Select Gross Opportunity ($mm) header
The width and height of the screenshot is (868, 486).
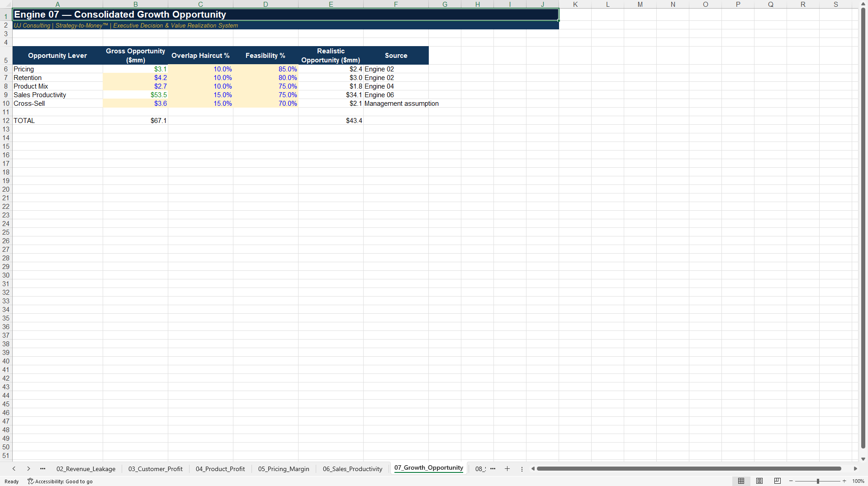pyautogui.click(x=135, y=56)
